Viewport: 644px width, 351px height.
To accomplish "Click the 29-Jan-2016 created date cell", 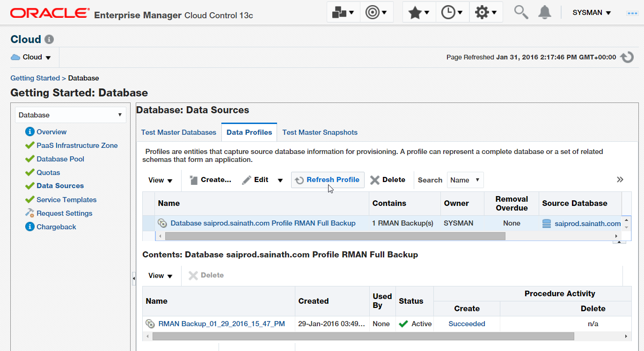I will coord(332,323).
